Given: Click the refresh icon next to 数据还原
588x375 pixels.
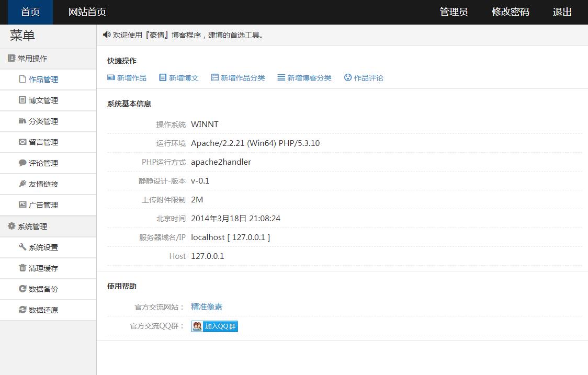Looking at the screenshot, I should (22, 310).
